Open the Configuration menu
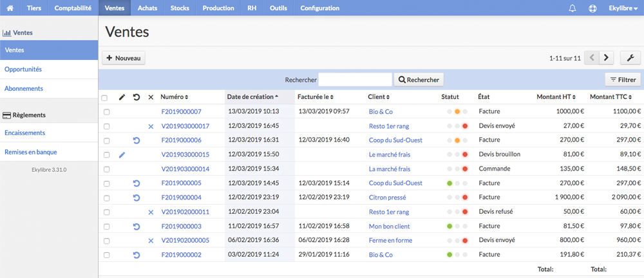The height and width of the screenshot is (278, 644). (320, 8)
